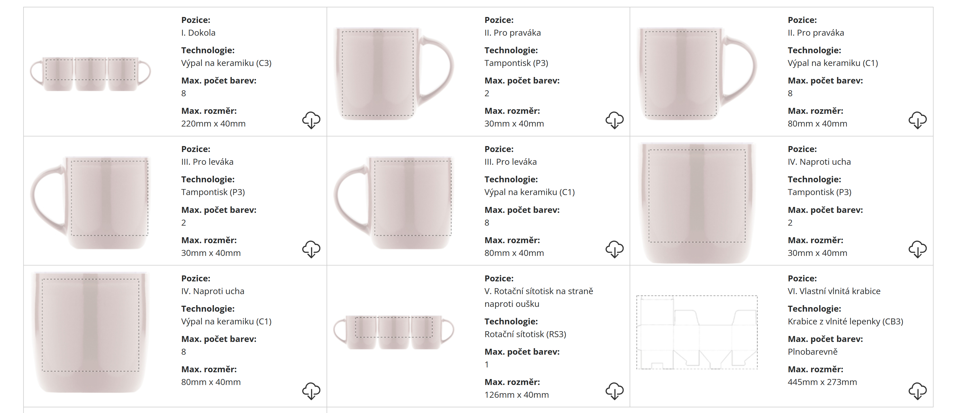The image size is (980, 413).
Task: Click mug image for Naproti ucha Výpal (C1)
Action: pyautogui.click(x=90, y=332)
